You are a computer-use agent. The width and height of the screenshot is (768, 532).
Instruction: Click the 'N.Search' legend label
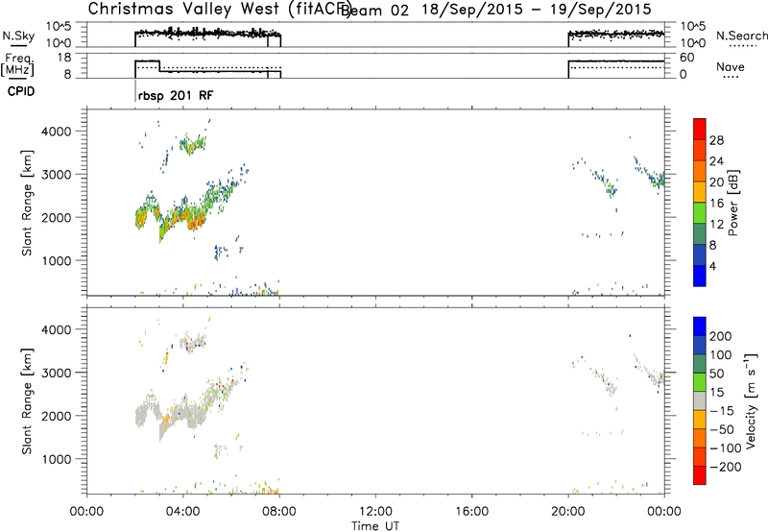[741, 36]
